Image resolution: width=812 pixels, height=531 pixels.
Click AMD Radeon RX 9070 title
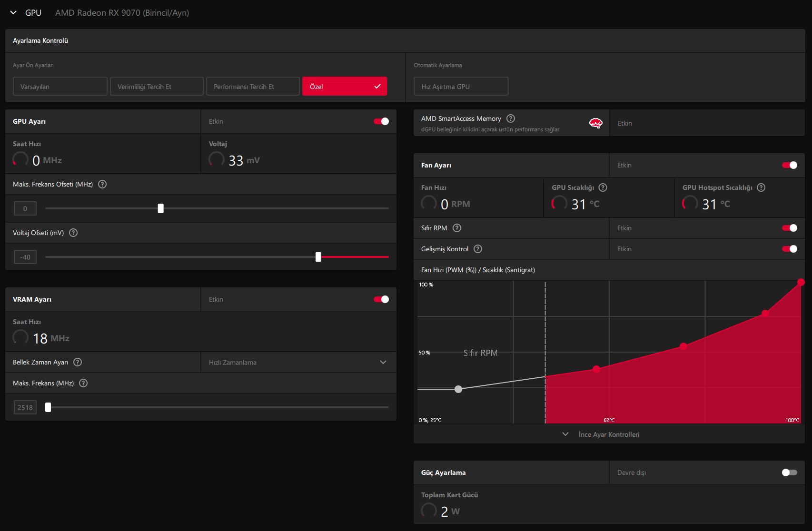[x=122, y=13]
